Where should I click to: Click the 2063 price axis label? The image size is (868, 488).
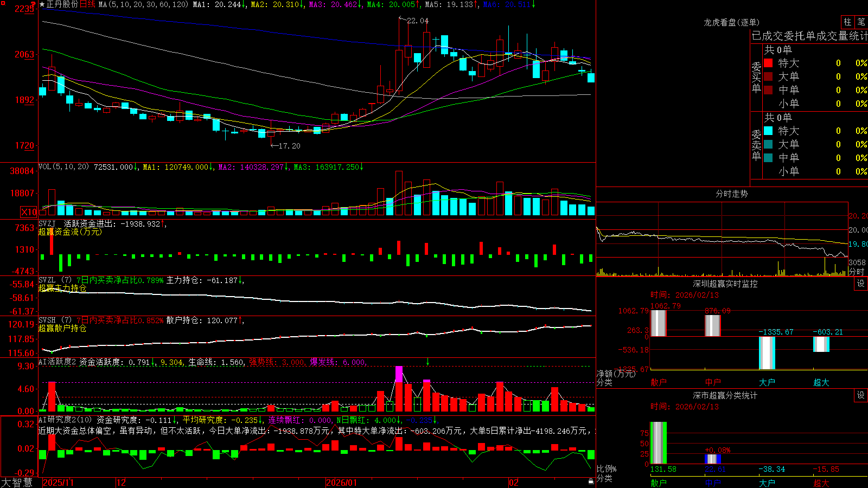click(24, 54)
